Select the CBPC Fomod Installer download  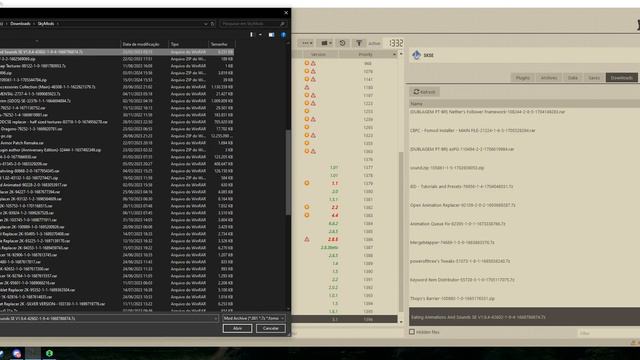524,131
